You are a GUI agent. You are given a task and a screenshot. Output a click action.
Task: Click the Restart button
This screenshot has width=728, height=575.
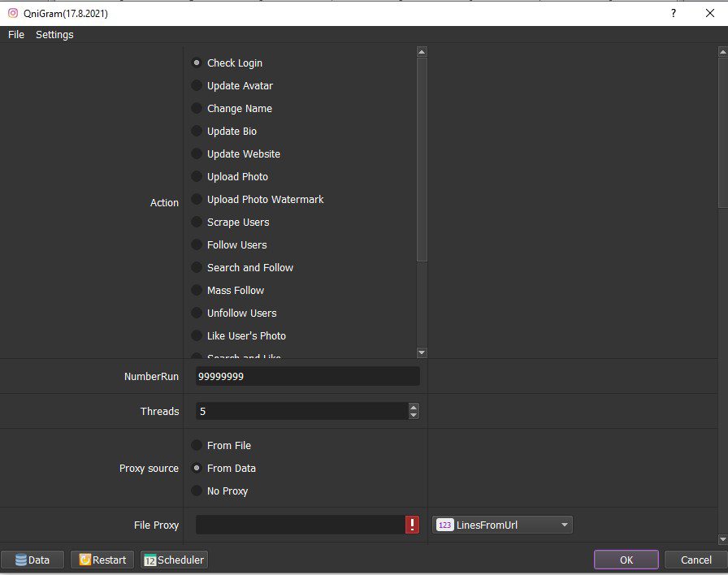pos(102,560)
